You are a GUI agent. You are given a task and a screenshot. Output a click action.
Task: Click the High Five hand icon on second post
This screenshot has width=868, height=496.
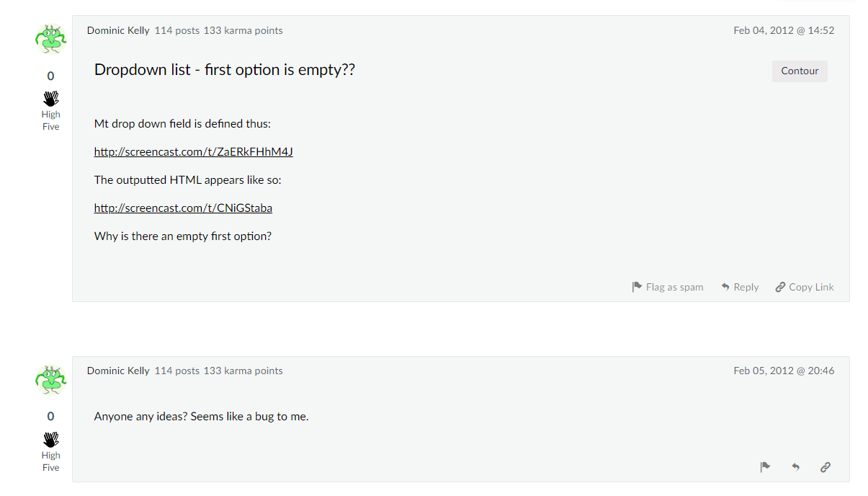click(50, 440)
